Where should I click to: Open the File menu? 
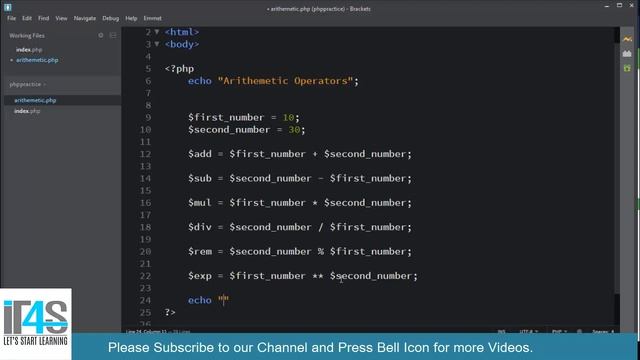11,18
